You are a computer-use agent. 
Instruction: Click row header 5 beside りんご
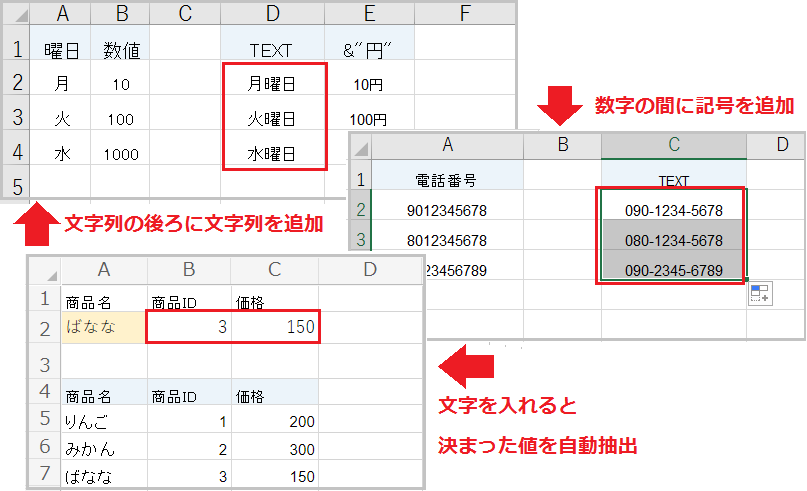point(44,421)
